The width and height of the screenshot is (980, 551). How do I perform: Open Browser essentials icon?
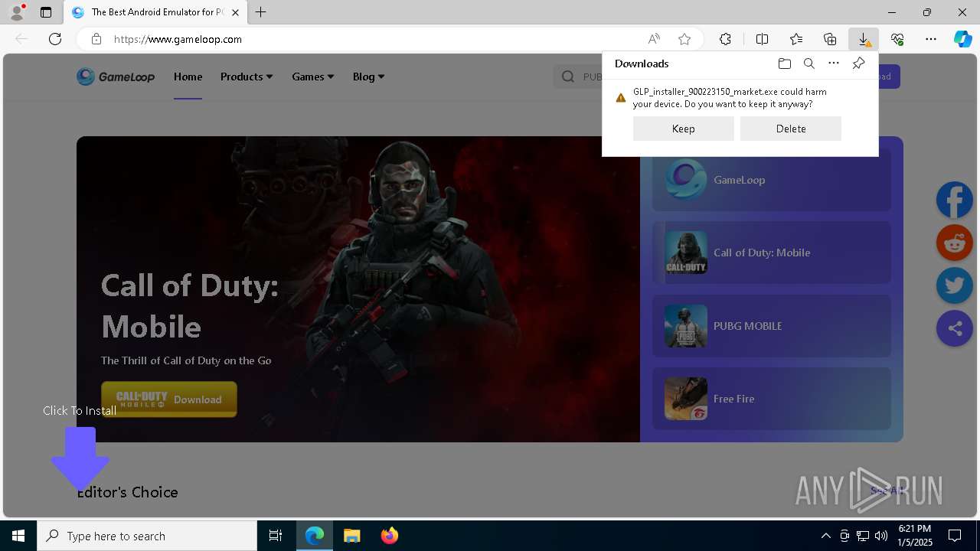coord(897,39)
